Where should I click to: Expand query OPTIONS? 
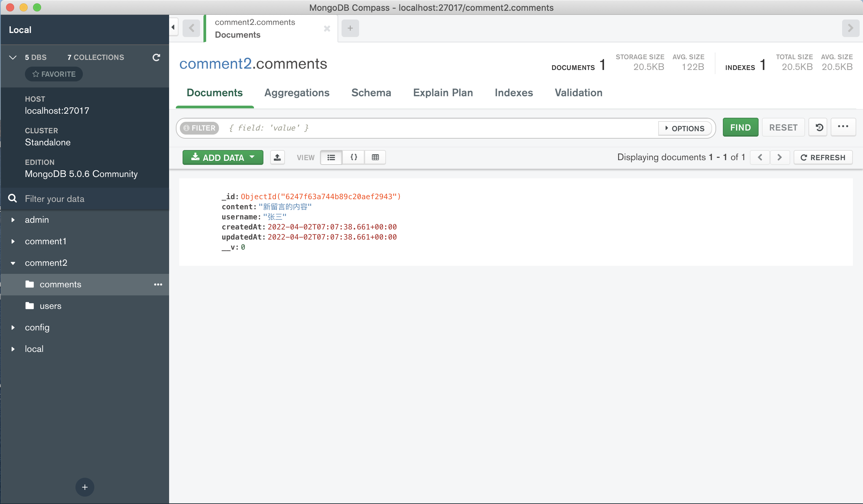[x=685, y=128]
